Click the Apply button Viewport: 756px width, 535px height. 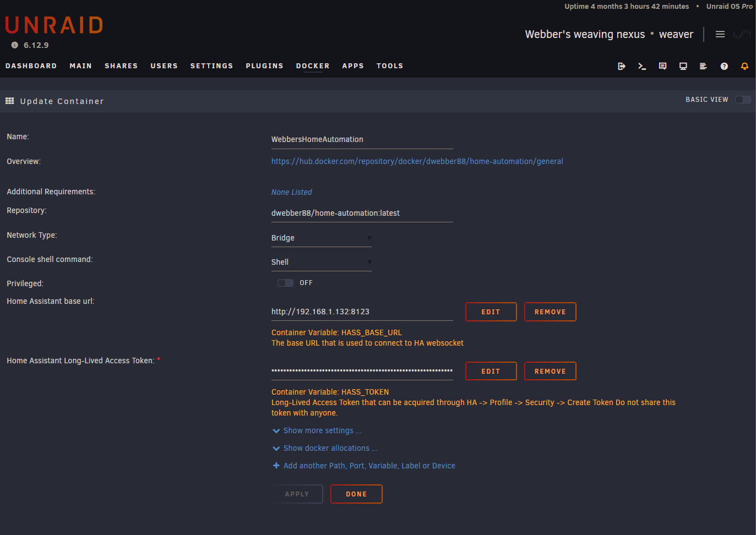point(297,494)
